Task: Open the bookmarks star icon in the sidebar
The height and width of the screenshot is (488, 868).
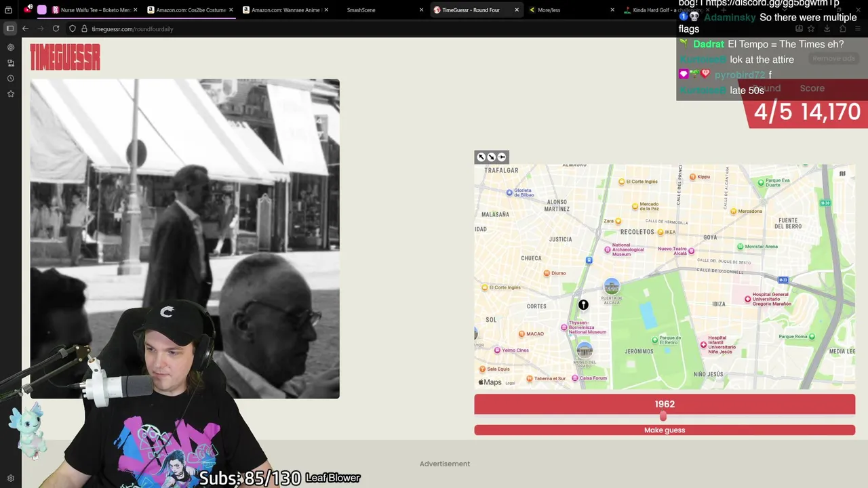Action: 10,94
